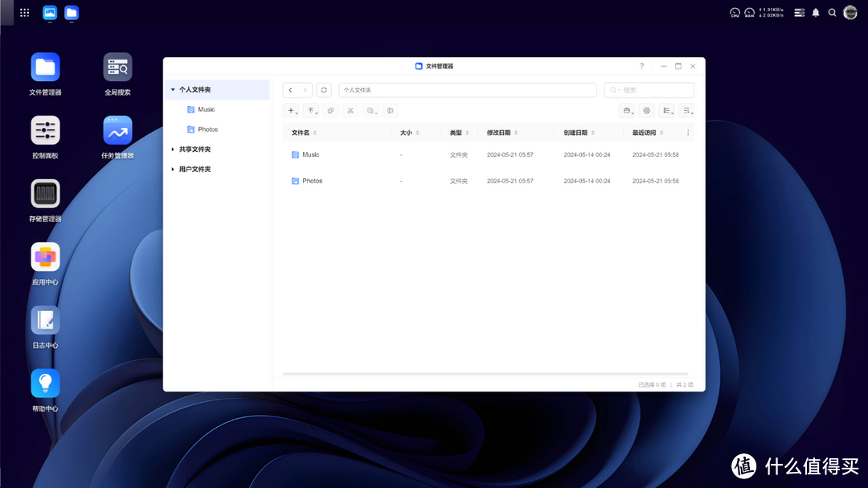
Task: Open file manager settings gear icon
Action: 646,110
